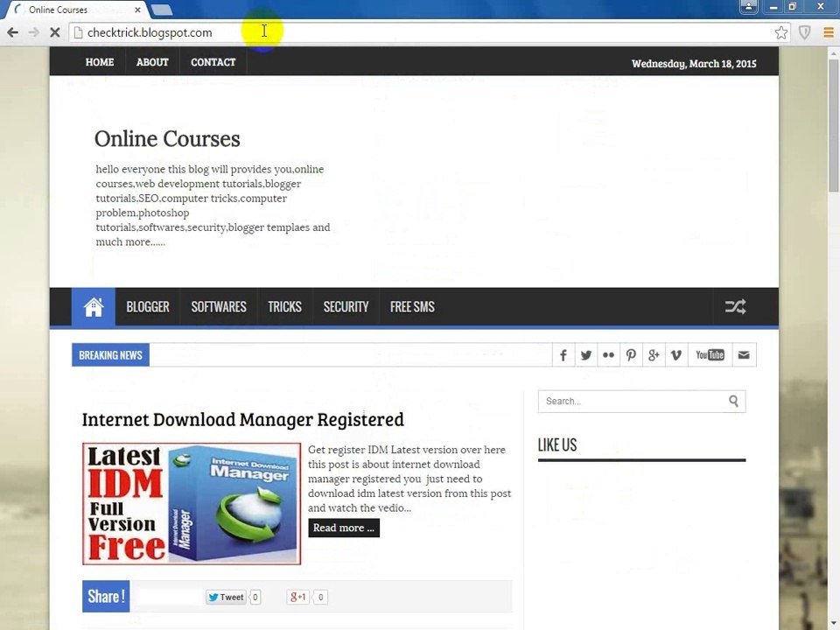Click the IDM Full Version thumbnail image

192,504
